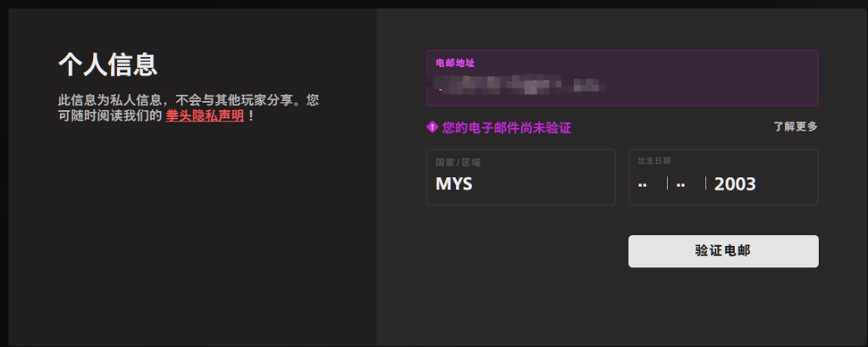Click the first birth date day segment
The image size is (868, 347).
click(x=643, y=184)
